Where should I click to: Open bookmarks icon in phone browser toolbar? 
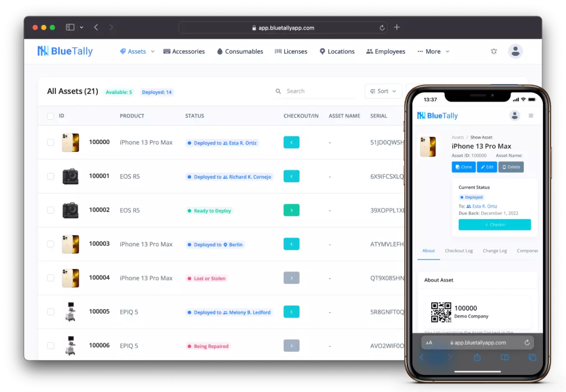pos(505,357)
